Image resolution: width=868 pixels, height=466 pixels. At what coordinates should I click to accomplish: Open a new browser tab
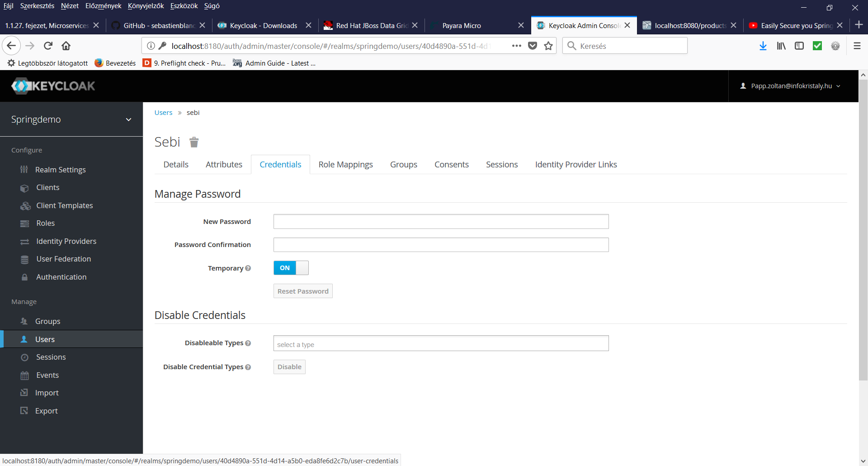click(859, 25)
